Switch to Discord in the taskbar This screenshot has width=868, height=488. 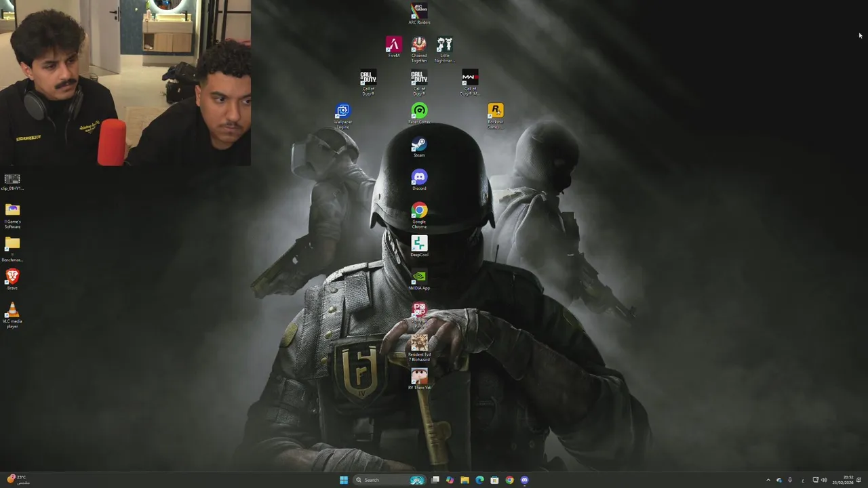point(524,480)
